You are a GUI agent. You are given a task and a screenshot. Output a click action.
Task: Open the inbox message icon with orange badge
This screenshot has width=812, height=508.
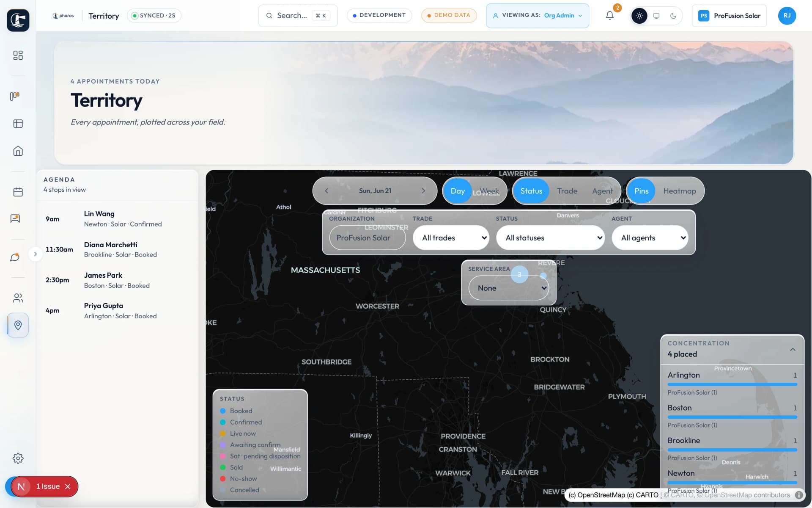(x=15, y=218)
